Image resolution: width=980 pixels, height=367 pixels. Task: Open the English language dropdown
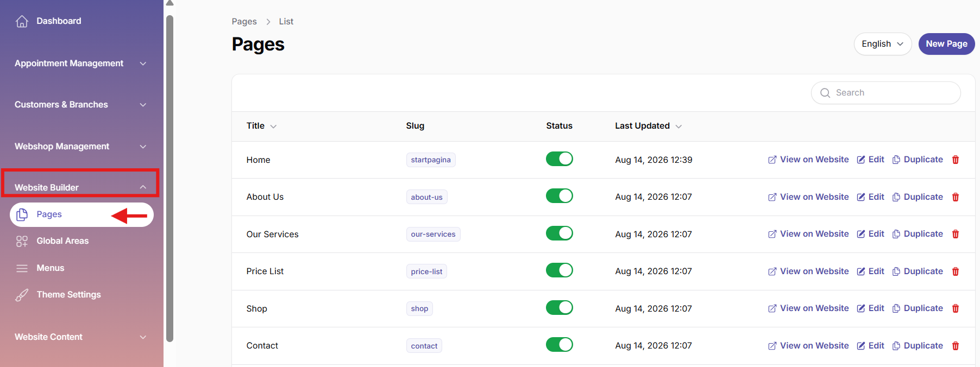click(x=883, y=44)
